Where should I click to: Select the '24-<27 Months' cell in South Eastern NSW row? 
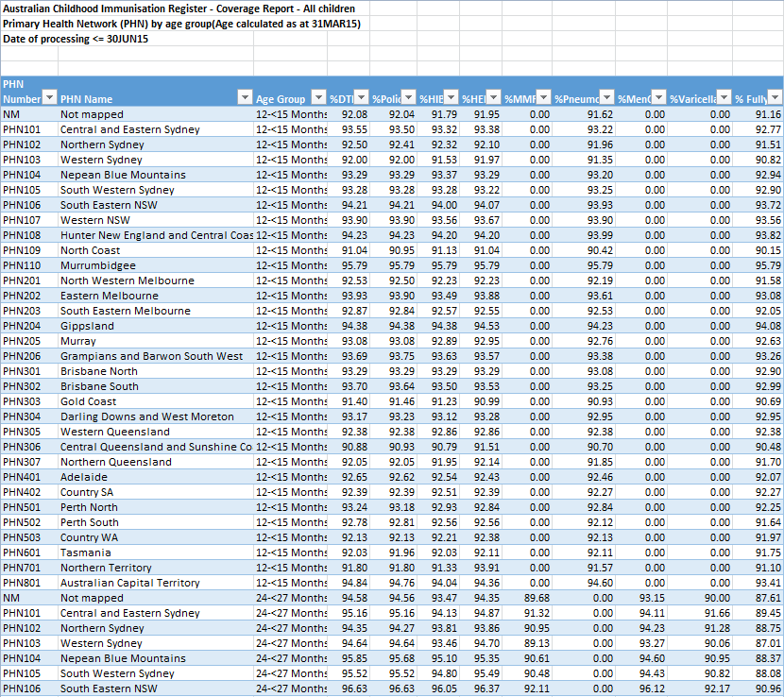click(291, 688)
